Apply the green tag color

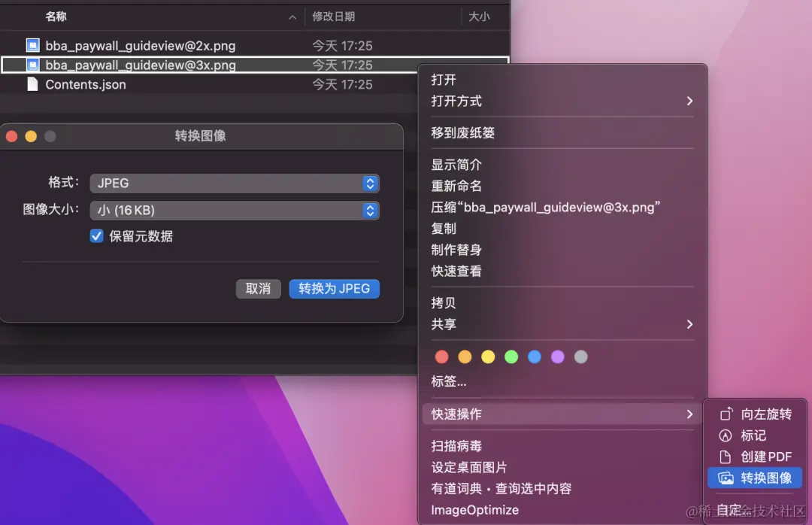click(511, 357)
